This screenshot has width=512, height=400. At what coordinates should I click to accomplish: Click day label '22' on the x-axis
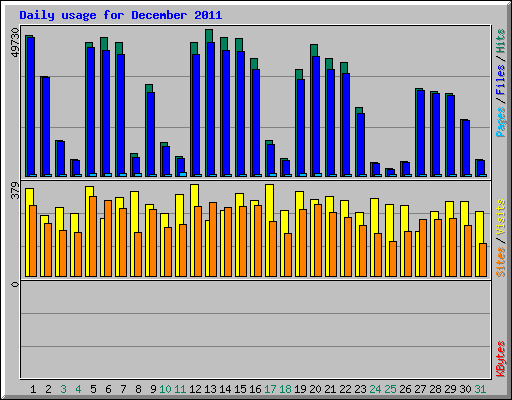[x=345, y=389]
